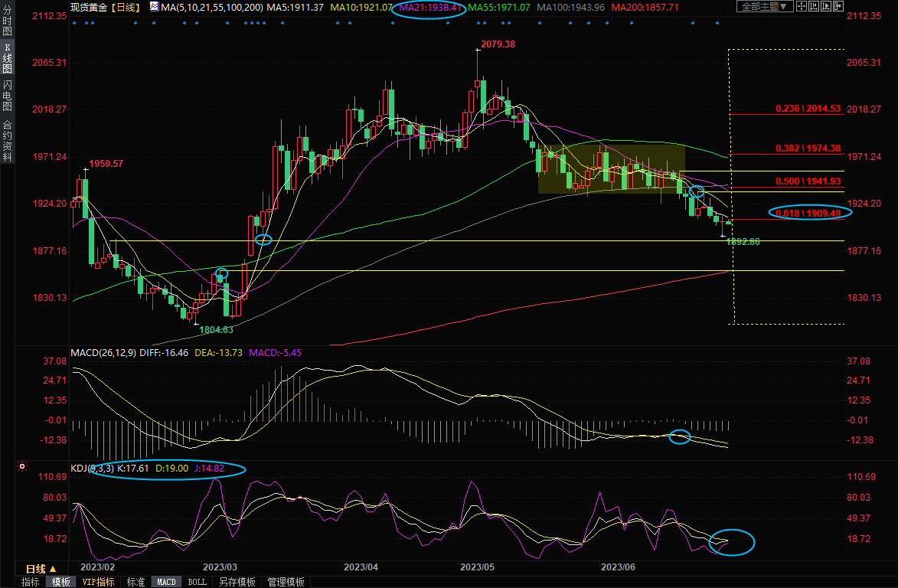
Task: Toggle the BOLL indicator template
Action: click(x=197, y=582)
